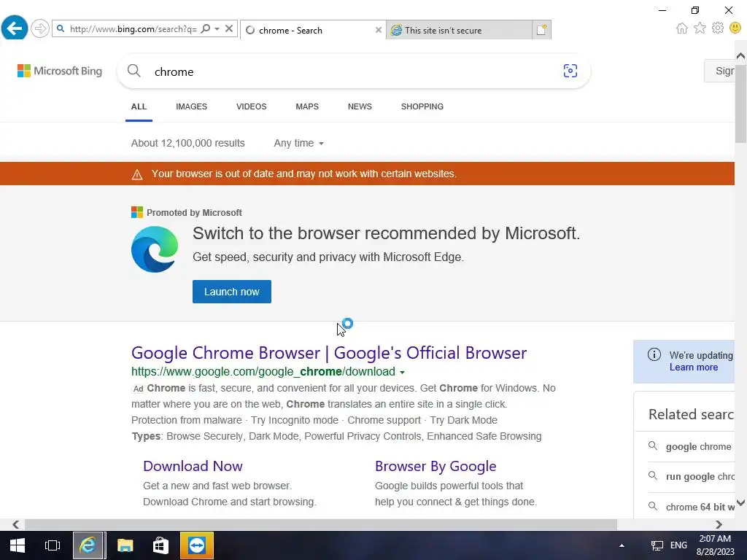The width and height of the screenshot is (747, 560).
Task: Click vertical scrollbar down arrow
Action: pos(741,502)
